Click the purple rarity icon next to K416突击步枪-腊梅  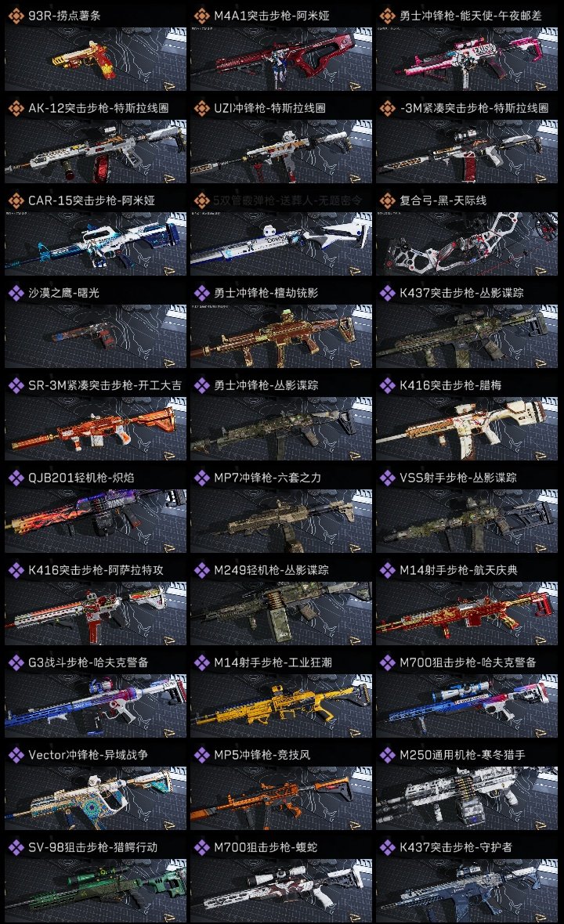(387, 385)
